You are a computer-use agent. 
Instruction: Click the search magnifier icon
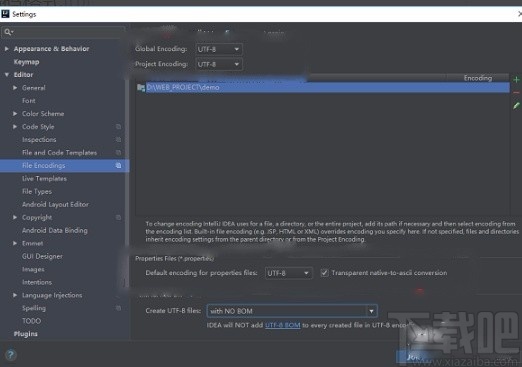pyautogui.click(x=8, y=32)
